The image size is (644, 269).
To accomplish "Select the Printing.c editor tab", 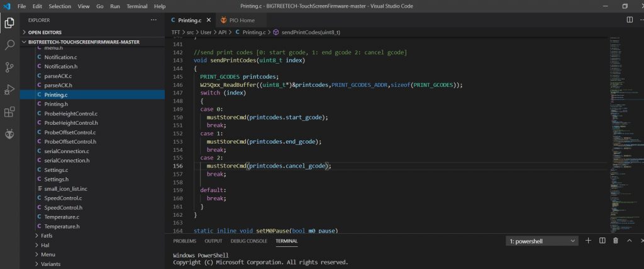I will click(x=190, y=20).
